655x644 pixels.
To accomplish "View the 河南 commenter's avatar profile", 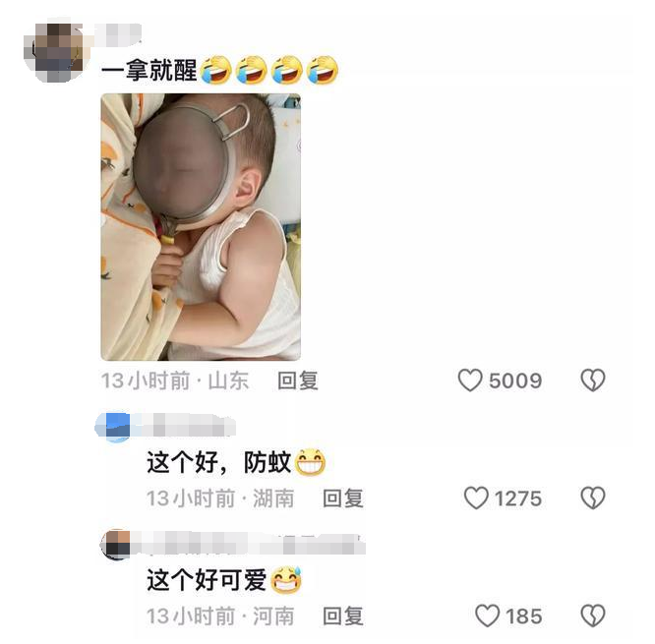I will pyautogui.click(x=115, y=544).
